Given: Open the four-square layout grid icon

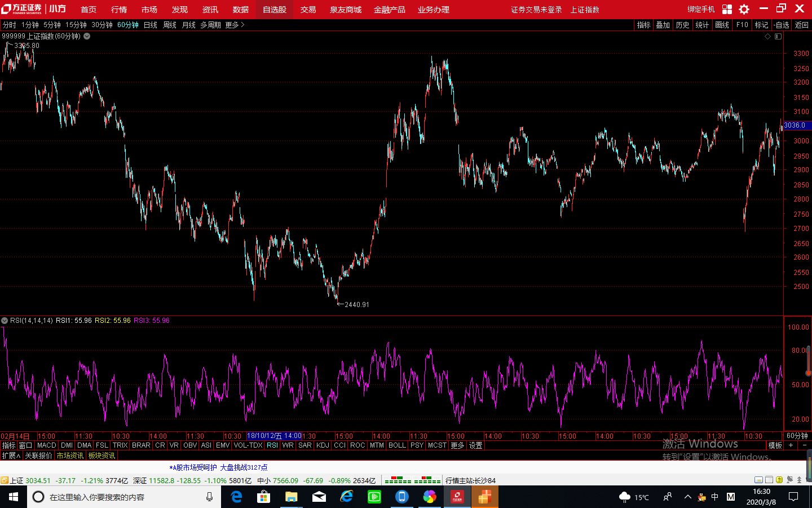Looking at the screenshot, I should (x=727, y=9).
